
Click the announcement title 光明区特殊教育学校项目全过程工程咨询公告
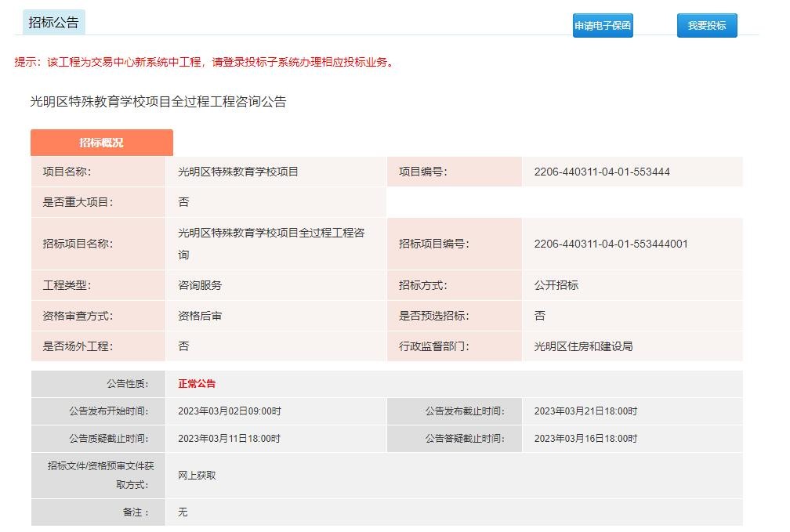pos(158,102)
